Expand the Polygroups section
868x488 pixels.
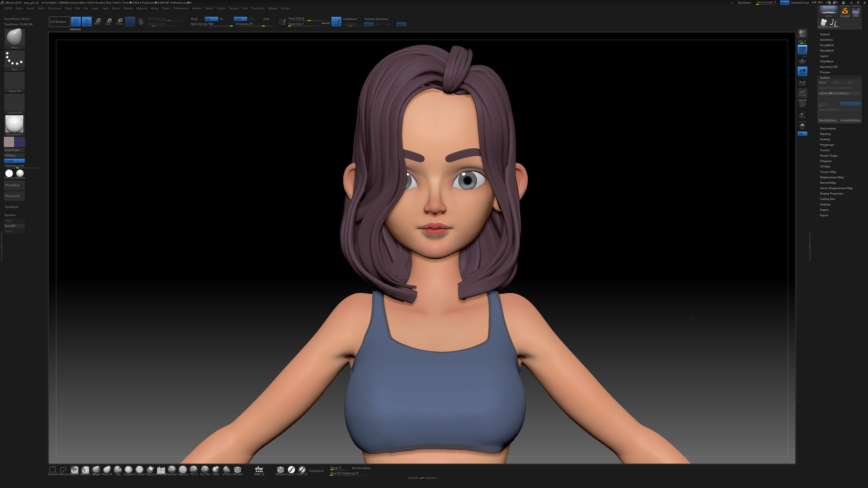[827, 145]
